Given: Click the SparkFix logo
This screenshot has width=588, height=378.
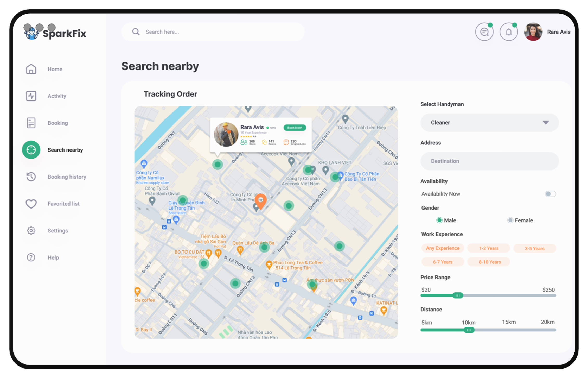Looking at the screenshot, I should coord(55,33).
